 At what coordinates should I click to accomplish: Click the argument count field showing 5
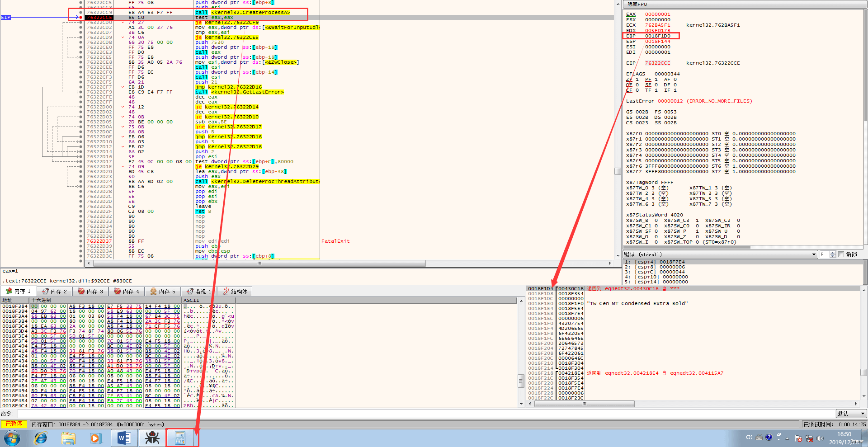pyautogui.click(x=825, y=254)
